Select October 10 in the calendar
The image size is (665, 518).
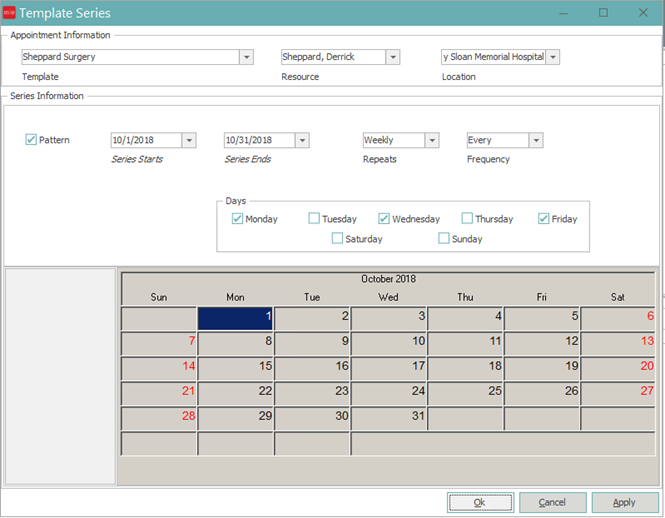388,344
